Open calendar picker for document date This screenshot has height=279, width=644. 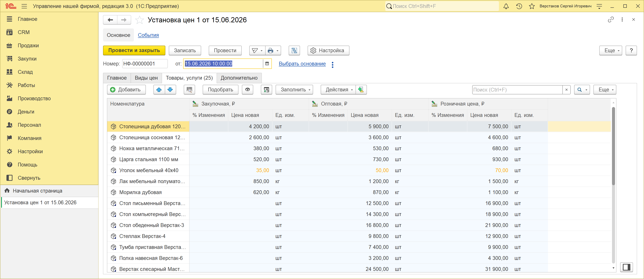(x=267, y=64)
